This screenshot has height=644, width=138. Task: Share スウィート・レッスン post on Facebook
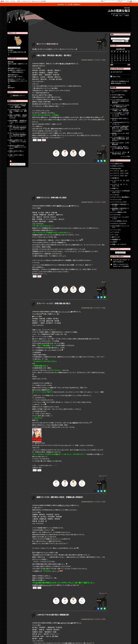coord(98,491)
